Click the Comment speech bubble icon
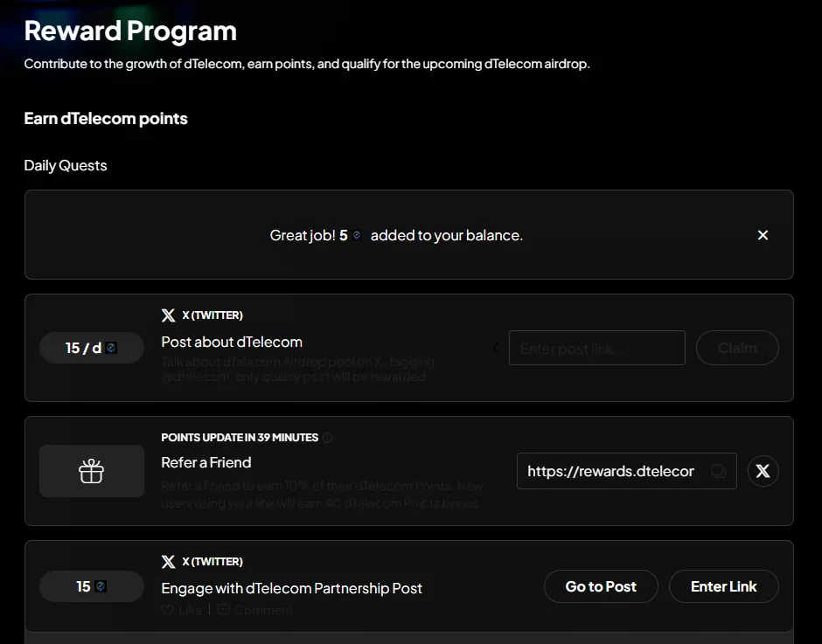Image resolution: width=822 pixels, height=644 pixels. [223, 610]
